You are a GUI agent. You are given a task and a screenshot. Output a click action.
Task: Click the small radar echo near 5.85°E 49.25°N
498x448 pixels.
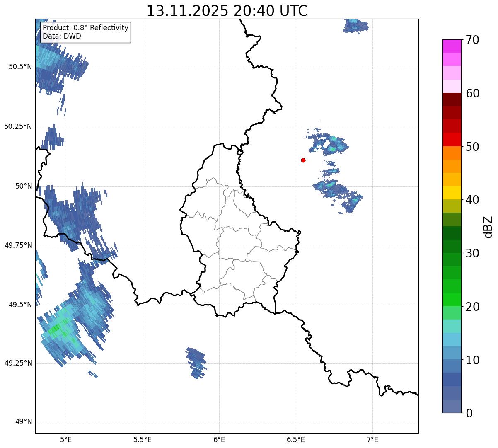click(196, 363)
